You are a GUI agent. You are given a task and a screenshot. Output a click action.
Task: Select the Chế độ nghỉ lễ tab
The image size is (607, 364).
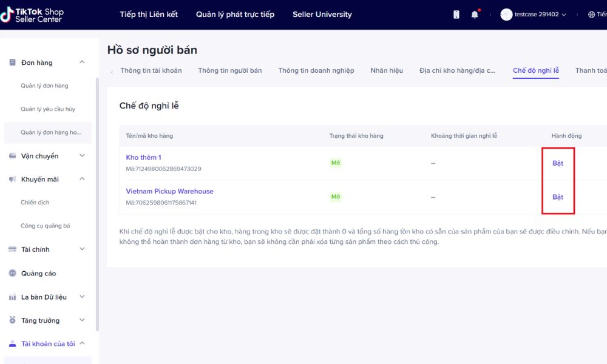tap(536, 71)
